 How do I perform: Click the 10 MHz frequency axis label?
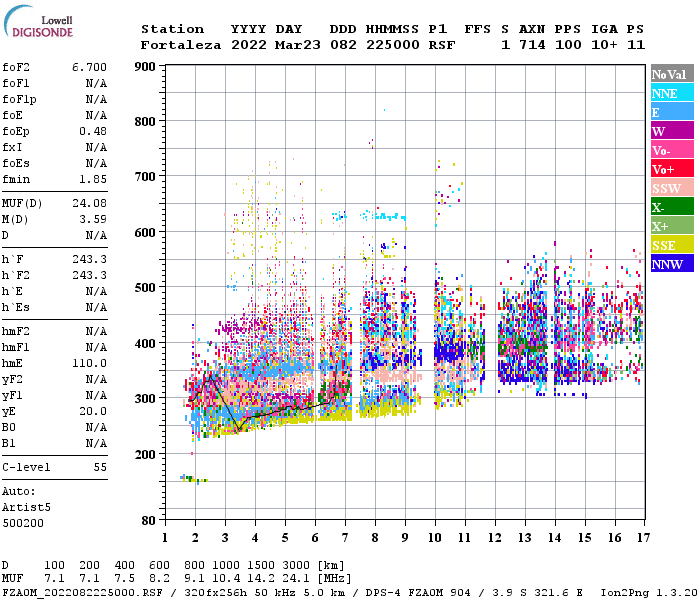coord(435,538)
